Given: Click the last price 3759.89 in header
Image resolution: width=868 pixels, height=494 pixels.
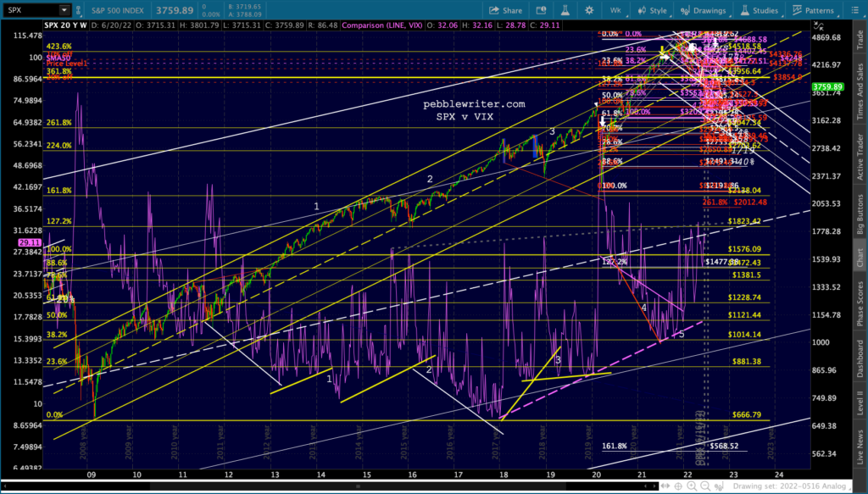Looking at the screenshot, I should pos(175,10).
